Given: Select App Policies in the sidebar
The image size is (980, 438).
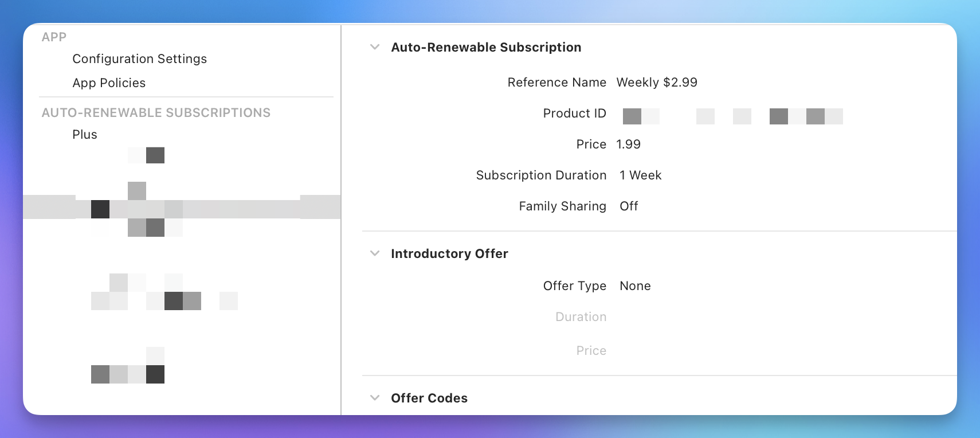Looking at the screenshot, I should coord(109,83).
